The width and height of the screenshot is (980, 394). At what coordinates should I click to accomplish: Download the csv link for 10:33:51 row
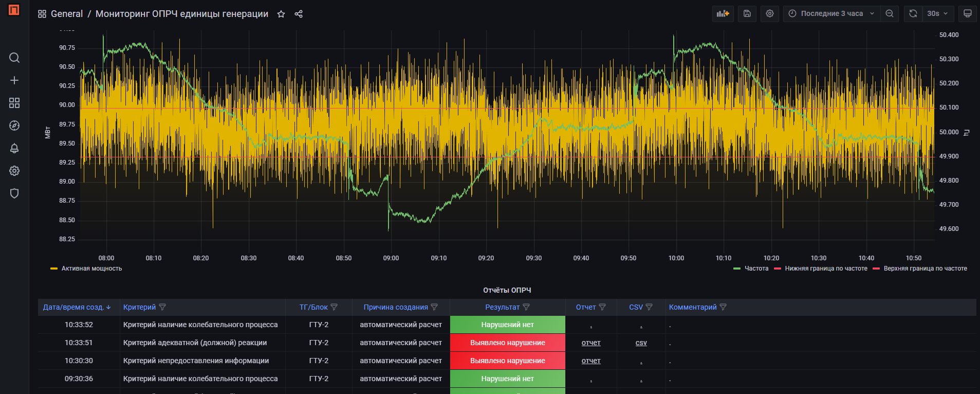(641, 343)
